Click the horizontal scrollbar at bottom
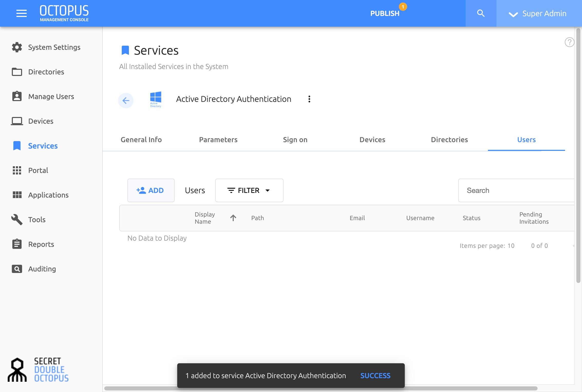Viewport: 582px width, 392px height. coord(321,388)
